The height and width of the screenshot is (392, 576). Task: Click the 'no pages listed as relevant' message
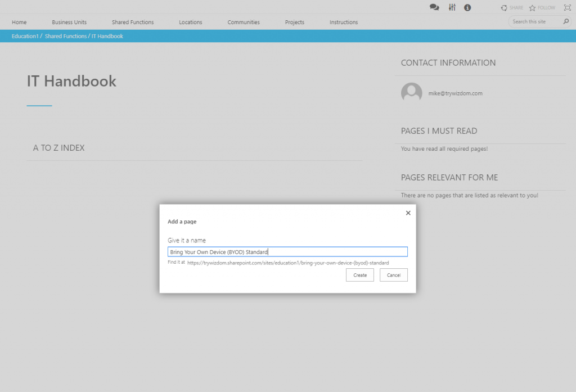point(470,196)
